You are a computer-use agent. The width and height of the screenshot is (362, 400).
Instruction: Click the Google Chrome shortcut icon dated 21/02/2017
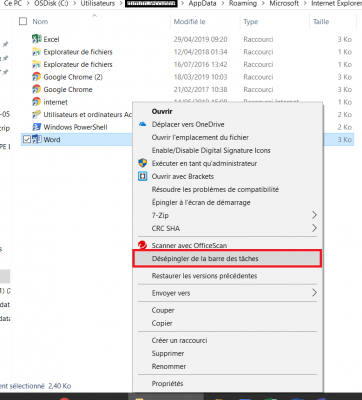click(36, 89)
